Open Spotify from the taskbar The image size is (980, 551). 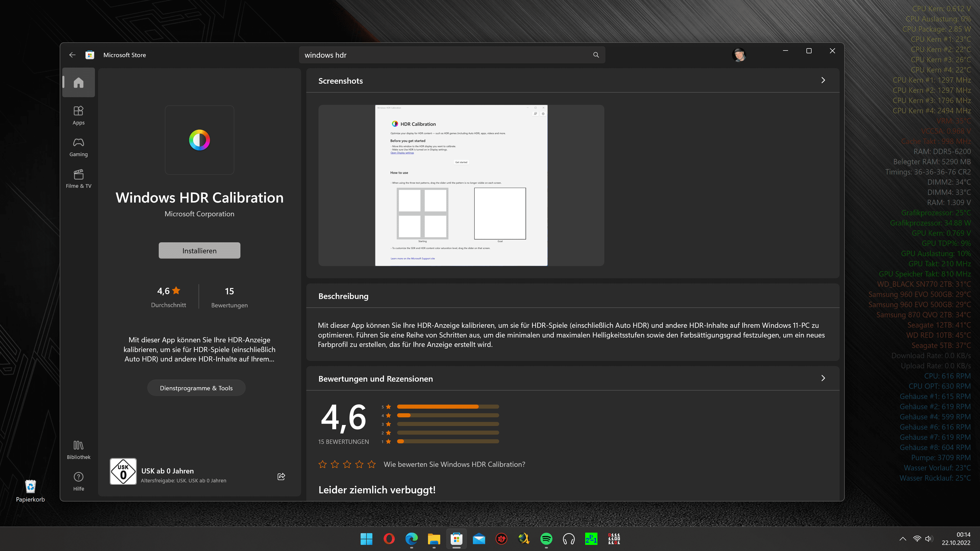point(546,539)
